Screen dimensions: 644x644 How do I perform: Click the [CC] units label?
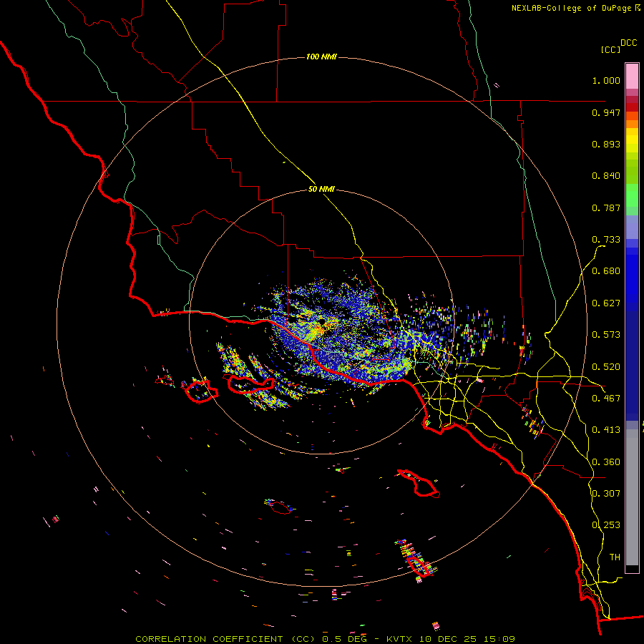pyautogui.click(x=611, y=49)
